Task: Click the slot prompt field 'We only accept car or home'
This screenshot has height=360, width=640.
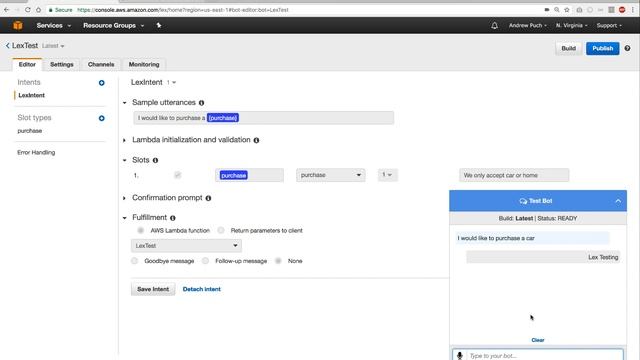Action: pyautogui.click(x=514, y=175)
